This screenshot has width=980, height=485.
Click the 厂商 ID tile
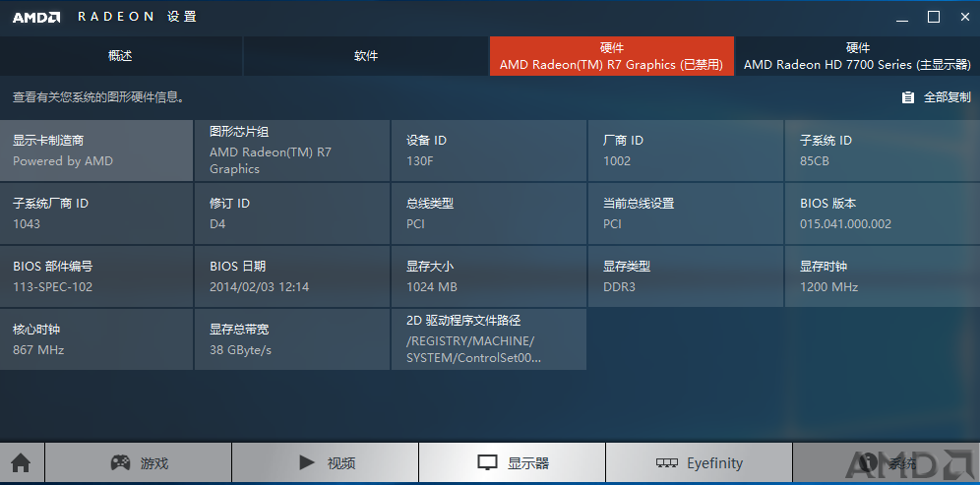coord(686,151)
